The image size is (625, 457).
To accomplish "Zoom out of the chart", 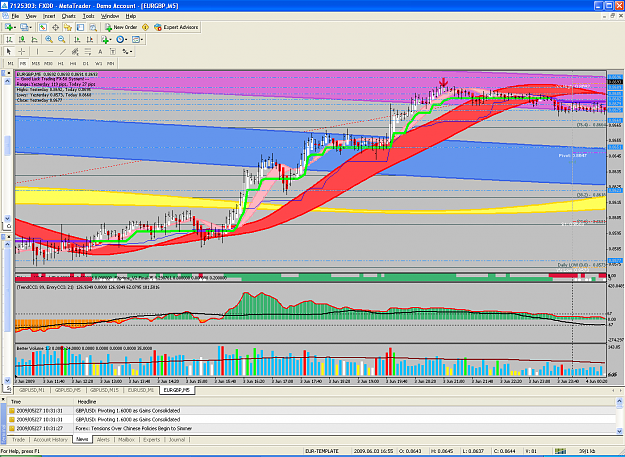I will click(x=62, y=39).
